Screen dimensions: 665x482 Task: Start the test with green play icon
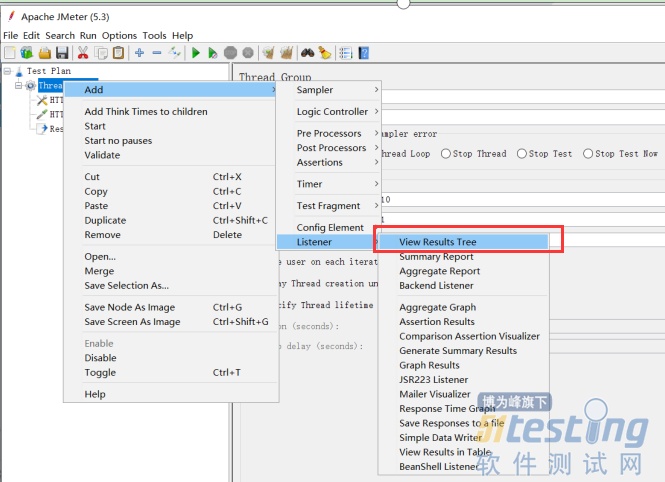click(x=196, y=53)
